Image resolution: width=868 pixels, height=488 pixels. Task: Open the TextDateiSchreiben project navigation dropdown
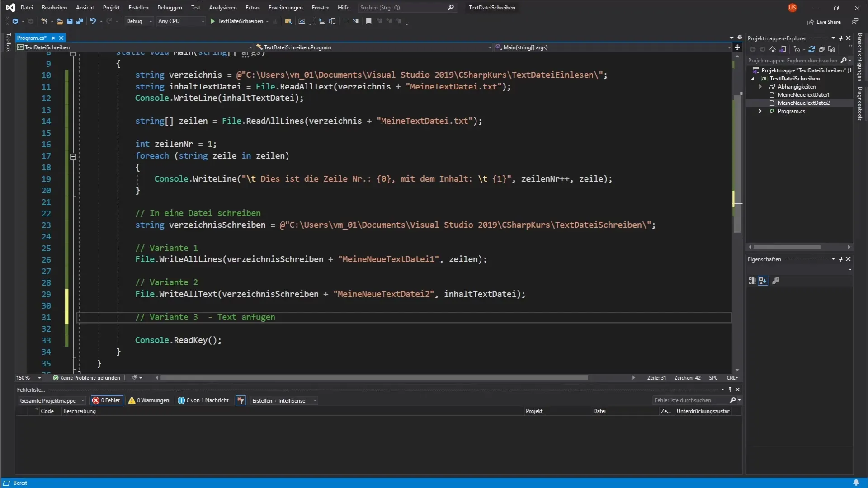(134, 47)
